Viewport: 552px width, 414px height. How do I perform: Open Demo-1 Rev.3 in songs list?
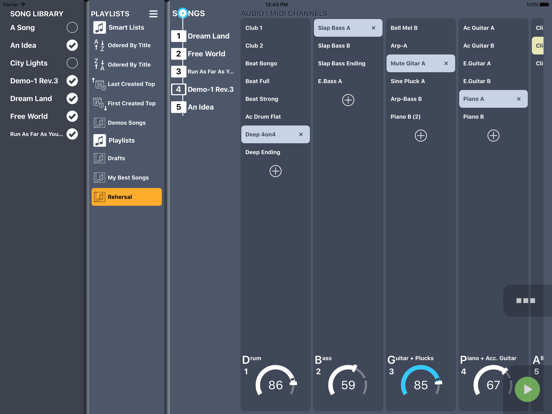211,89
